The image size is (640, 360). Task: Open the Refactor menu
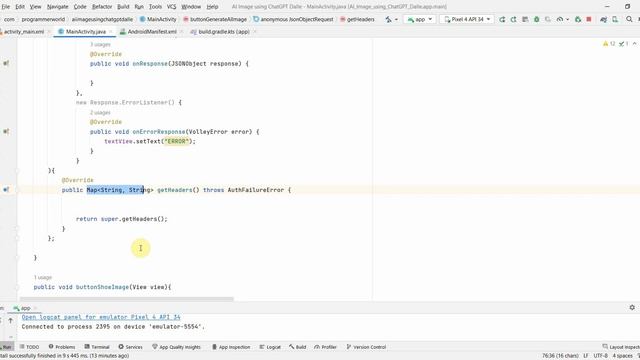[x=102, y=7]
